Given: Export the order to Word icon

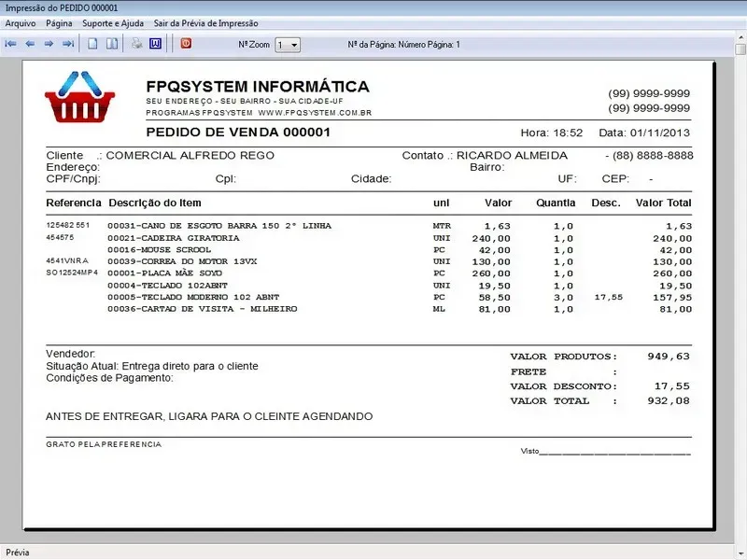Looking at the screenshot, I should click(155, 44).
